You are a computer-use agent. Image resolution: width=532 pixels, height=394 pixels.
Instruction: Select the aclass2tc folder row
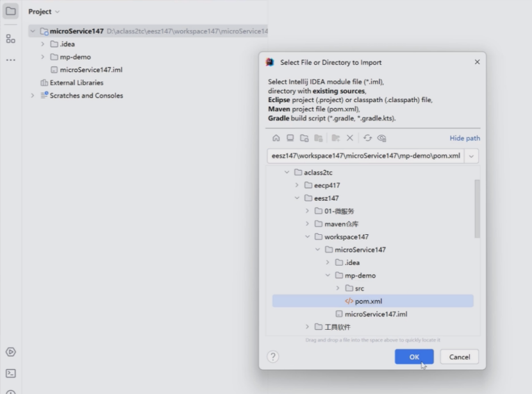point(373,172)
